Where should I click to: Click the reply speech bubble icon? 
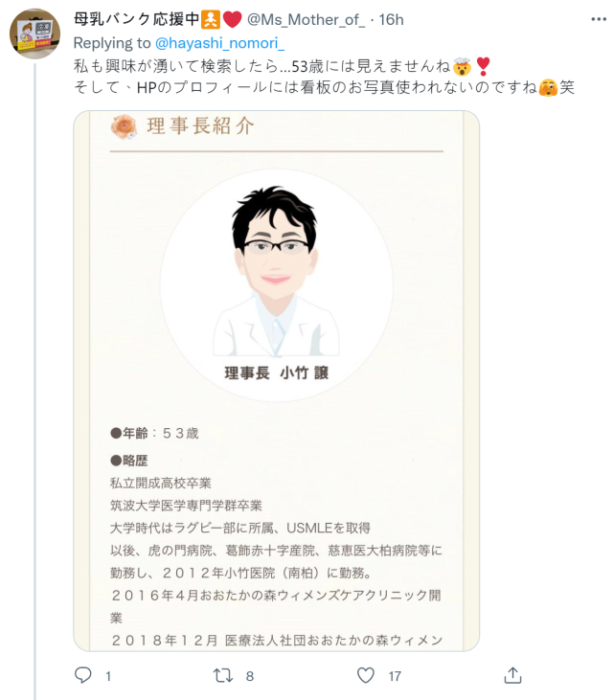(82, 675)
